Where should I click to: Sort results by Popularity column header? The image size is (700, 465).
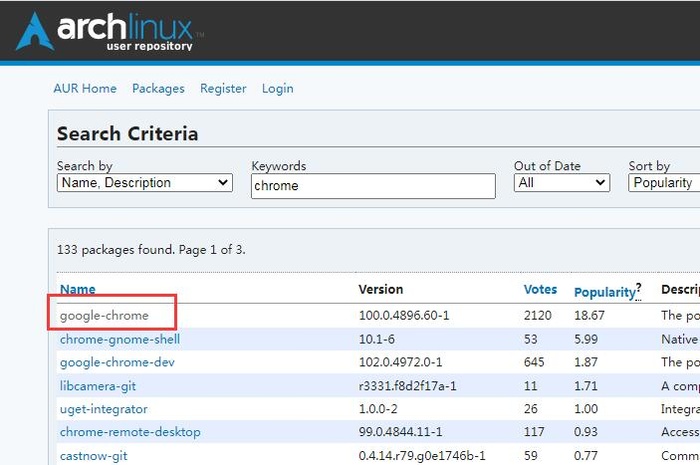point(604,293)
